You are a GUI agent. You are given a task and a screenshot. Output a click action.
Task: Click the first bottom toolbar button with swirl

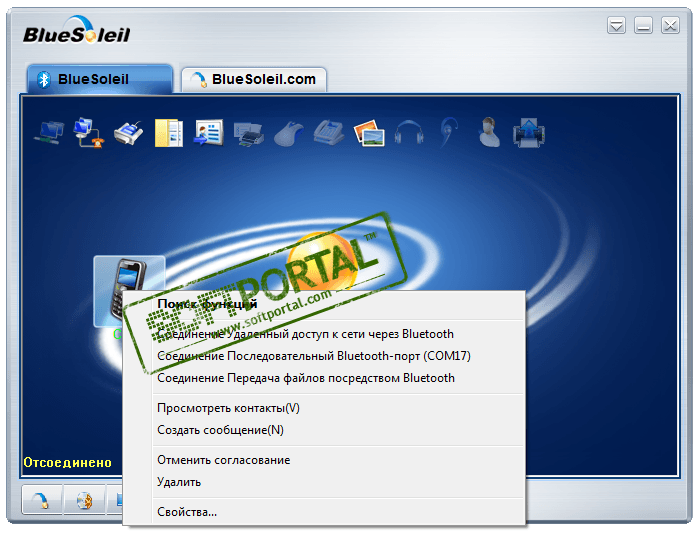pos(42,500)
